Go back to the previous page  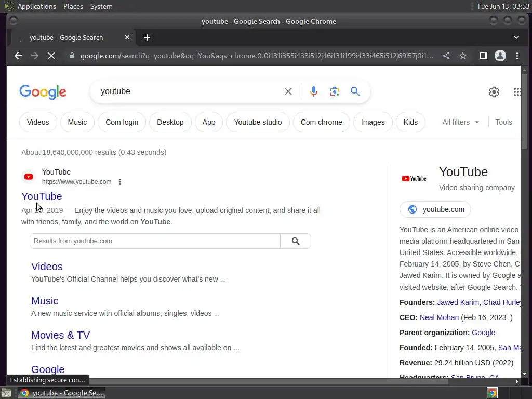coord(18,56)
